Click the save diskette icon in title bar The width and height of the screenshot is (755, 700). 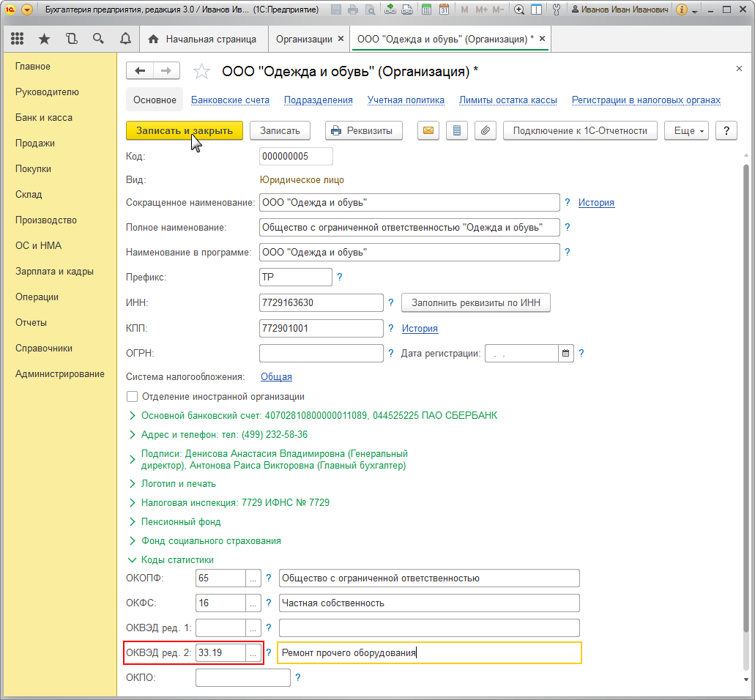(x=336, y=10)
